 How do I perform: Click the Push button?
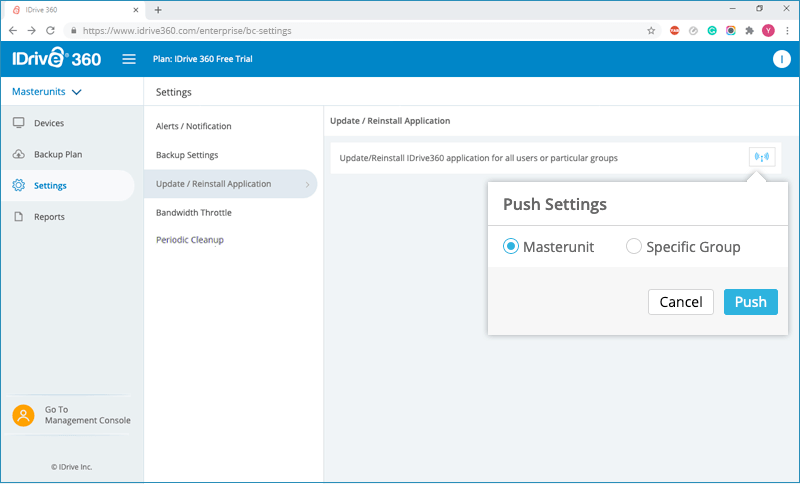tap(751, 302)
